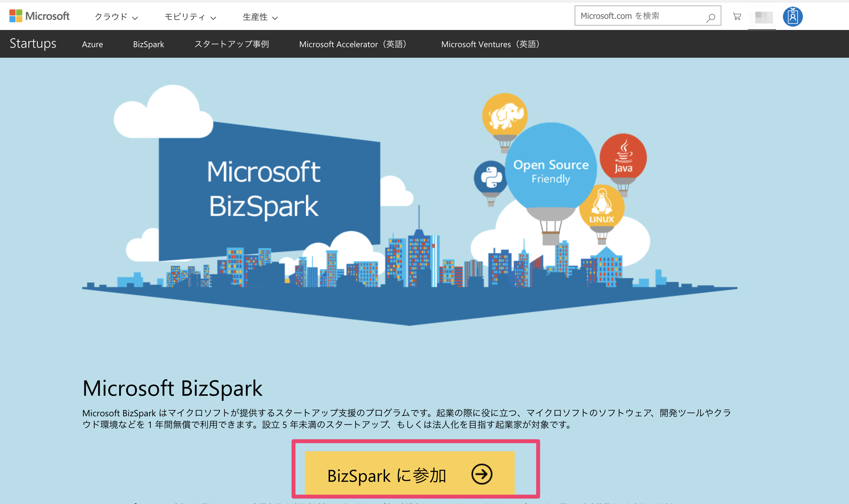The image size is (849, 504).
Task: Open the BizSpark navigation item
Action: point(148,44)
